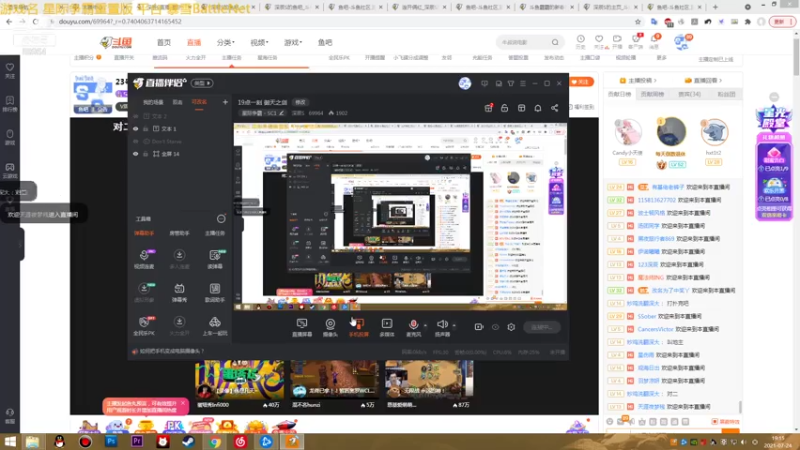Open the 直播伴侣 mode switch pill
This screenshot has height=450, width=800.
[x=203, y=83]
